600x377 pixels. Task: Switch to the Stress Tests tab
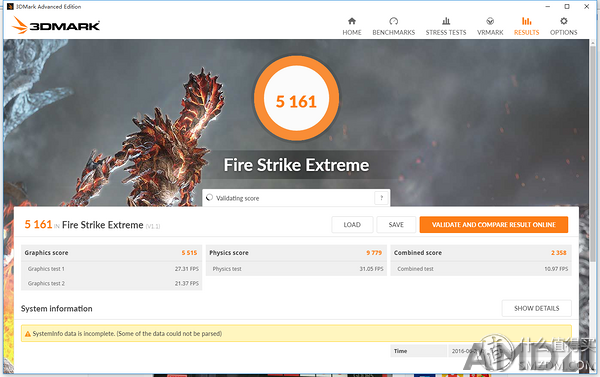[x=446, y=26]
